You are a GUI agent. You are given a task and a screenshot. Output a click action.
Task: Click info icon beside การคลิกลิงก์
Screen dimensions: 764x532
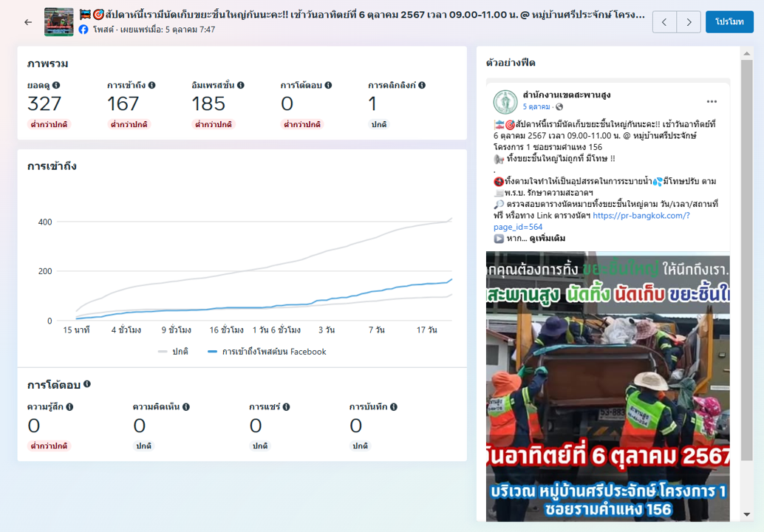tap(422, 86)
